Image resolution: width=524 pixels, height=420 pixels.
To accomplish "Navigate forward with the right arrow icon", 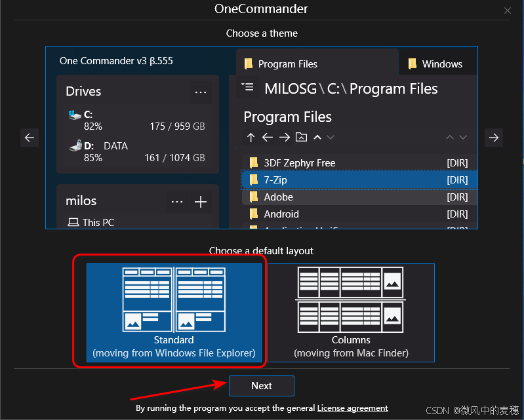I will [285, 137].
